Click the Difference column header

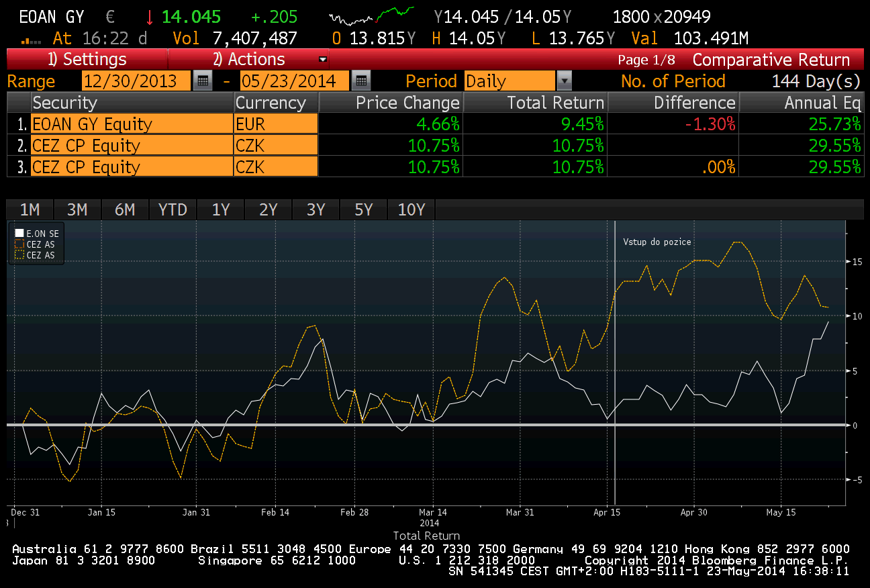673,103
